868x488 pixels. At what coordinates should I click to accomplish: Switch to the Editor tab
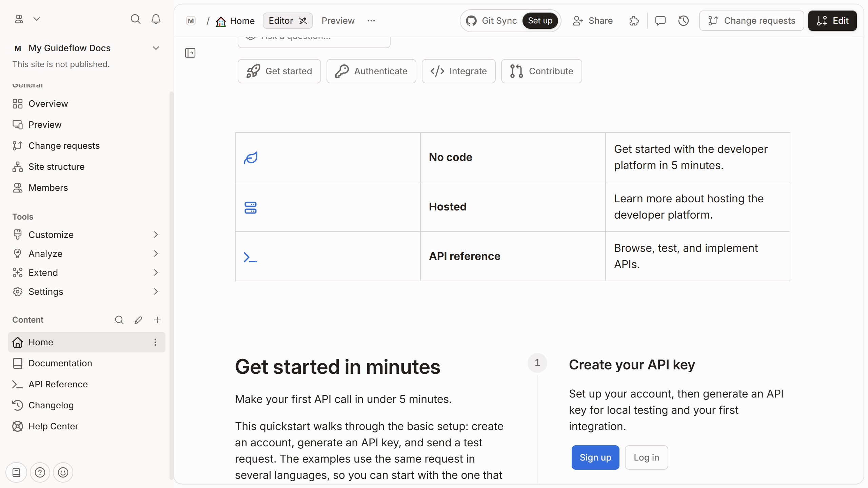288,21
